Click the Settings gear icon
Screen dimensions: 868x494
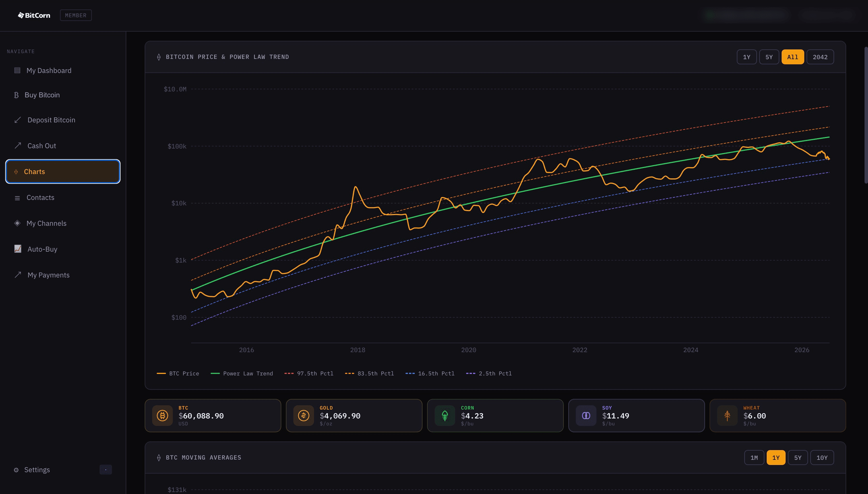(16, 470)
